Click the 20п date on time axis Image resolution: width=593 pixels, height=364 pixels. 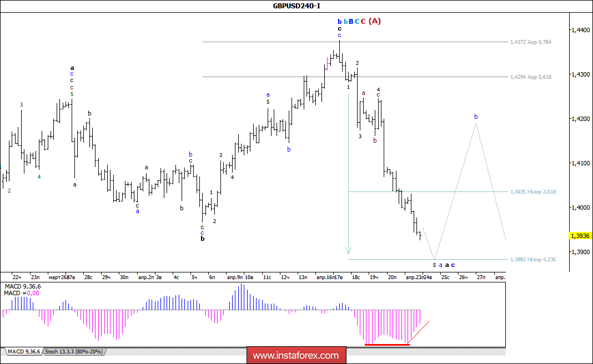(x=392, y=277)
